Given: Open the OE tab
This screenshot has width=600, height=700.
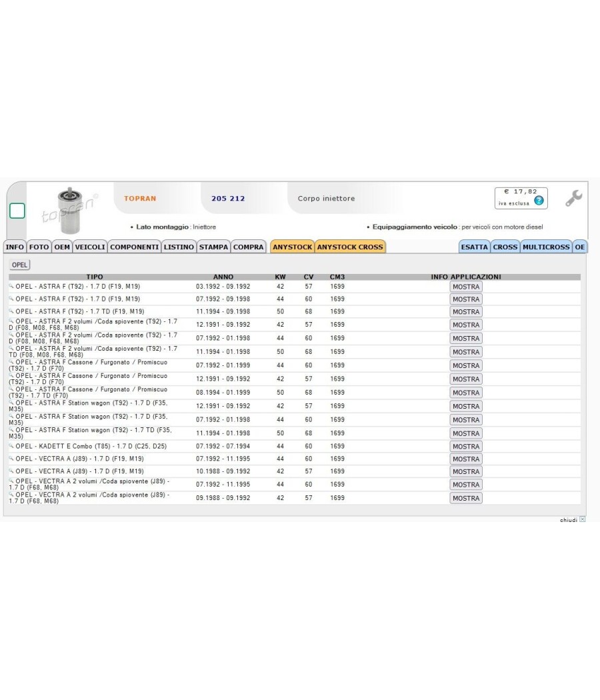Looking at the screenshot, I should 580,247.
